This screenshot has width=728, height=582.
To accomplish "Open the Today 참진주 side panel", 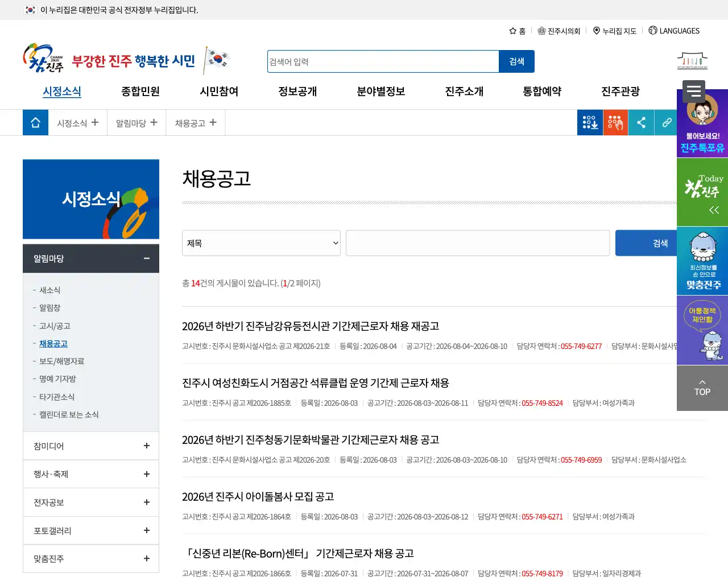I will pyautogui.click(x=702, y=192).
